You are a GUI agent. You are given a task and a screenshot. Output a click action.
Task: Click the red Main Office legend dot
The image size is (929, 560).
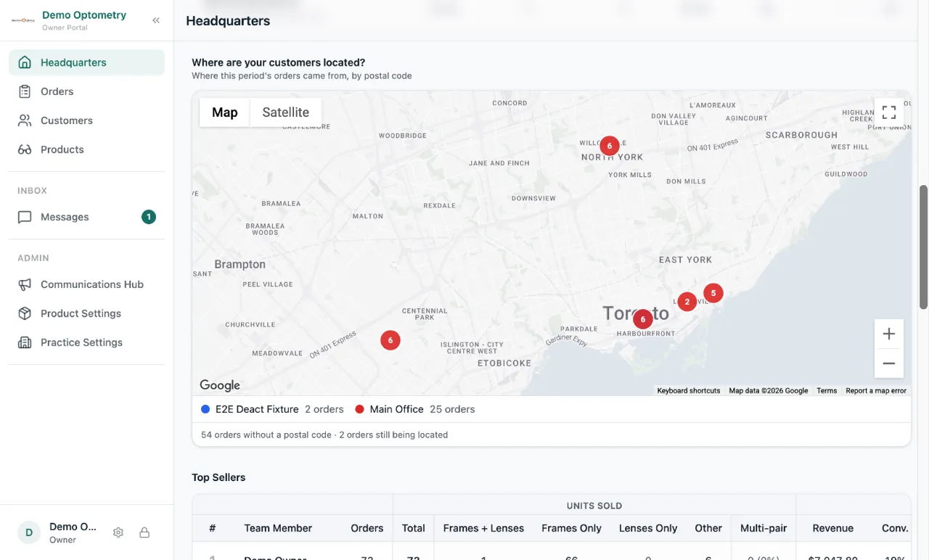pyautogui.click(x=359, y=409)
